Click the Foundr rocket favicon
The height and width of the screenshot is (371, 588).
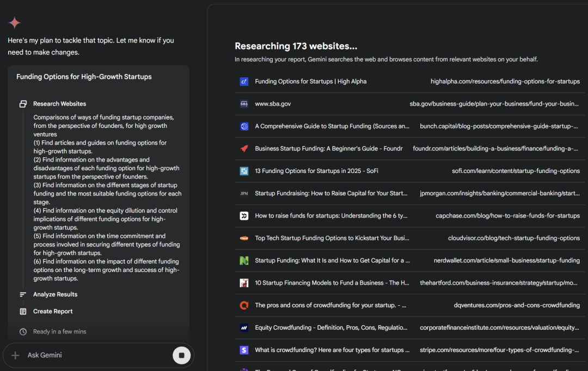pos(244,149)
